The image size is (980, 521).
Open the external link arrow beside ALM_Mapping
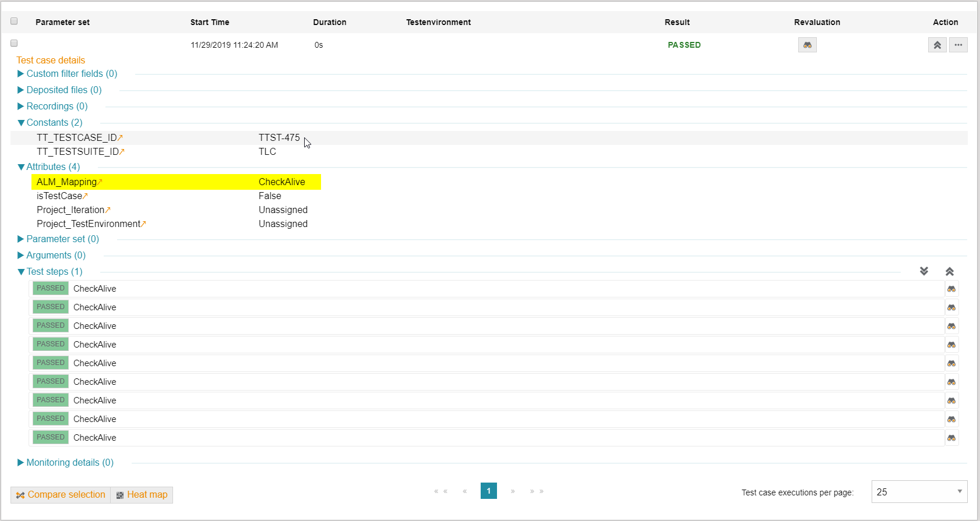[100, 182]
